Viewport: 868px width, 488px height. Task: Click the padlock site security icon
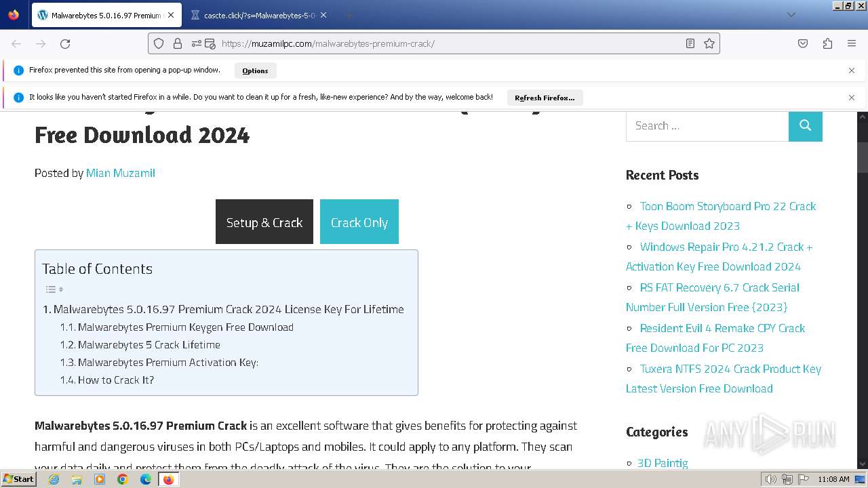click(178, 43)
